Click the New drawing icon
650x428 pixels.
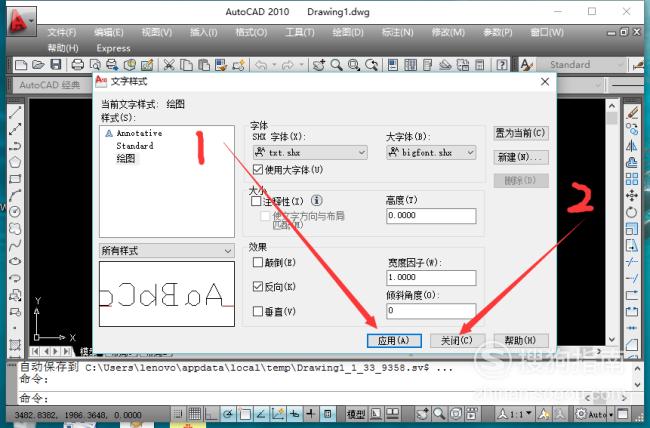[21, 65]
